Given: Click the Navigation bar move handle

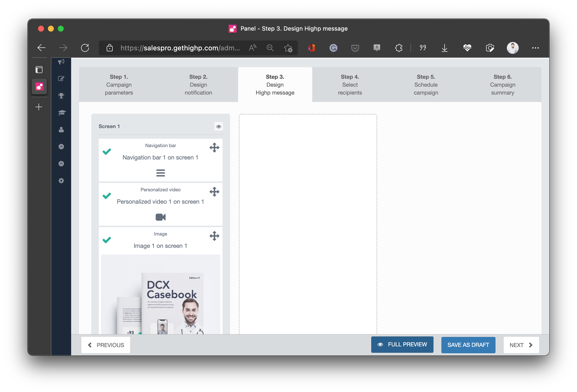Looking at the screenshot, I should pyautogui.click(x=214, y=148).
